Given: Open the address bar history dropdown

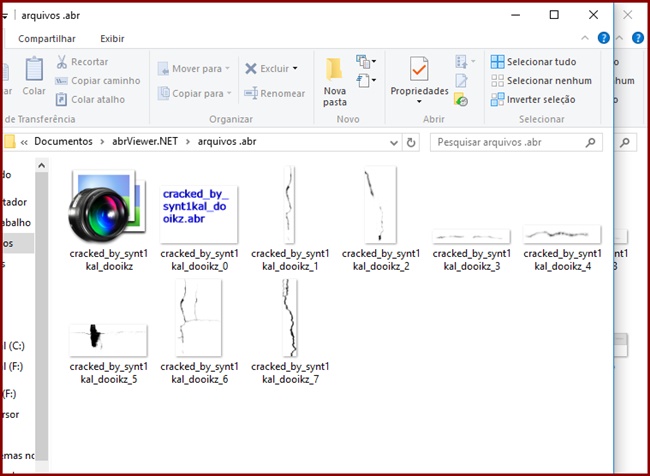Looking at the screenshot, I should [x=393, y=143].
